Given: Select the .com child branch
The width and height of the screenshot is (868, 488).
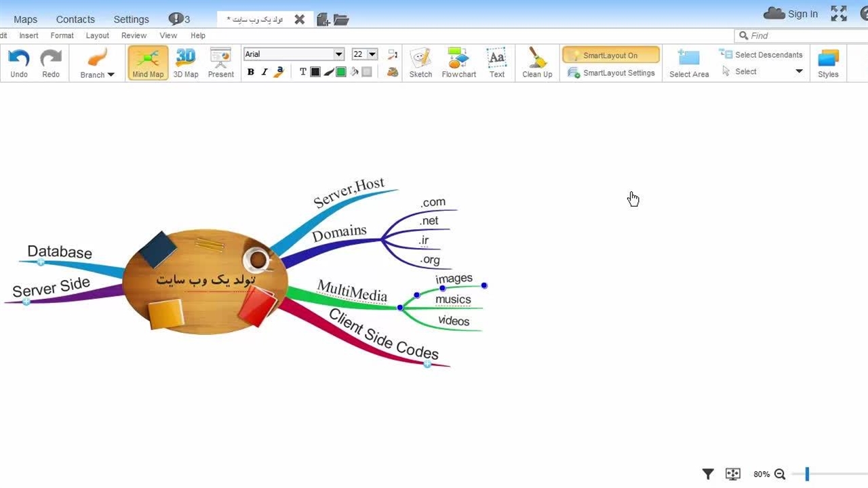Looking at the screenshot, I should coord(433,202).
